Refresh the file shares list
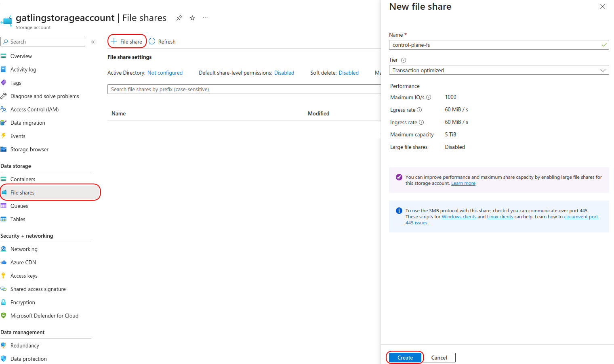This screenshot has width=614, height=364. (162, 42)
